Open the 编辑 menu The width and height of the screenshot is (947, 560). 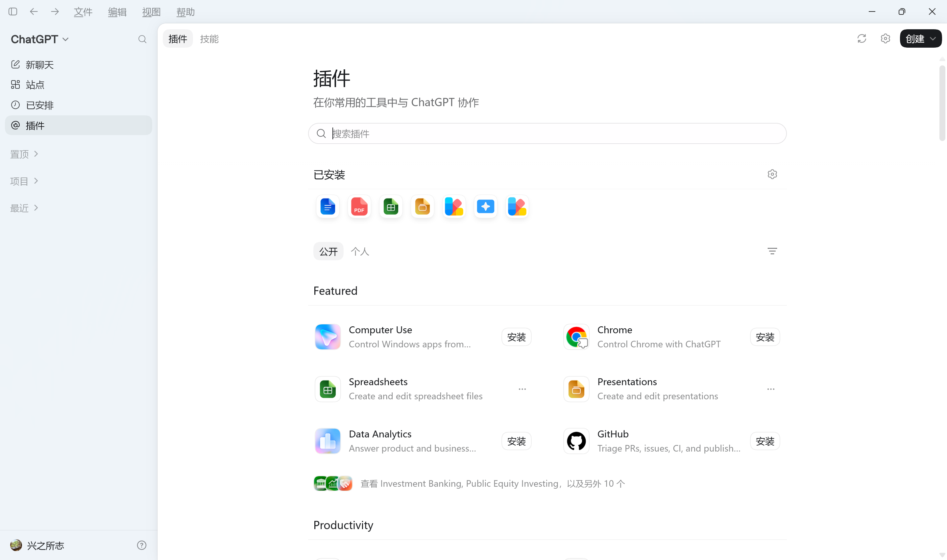tap(117, 12)
